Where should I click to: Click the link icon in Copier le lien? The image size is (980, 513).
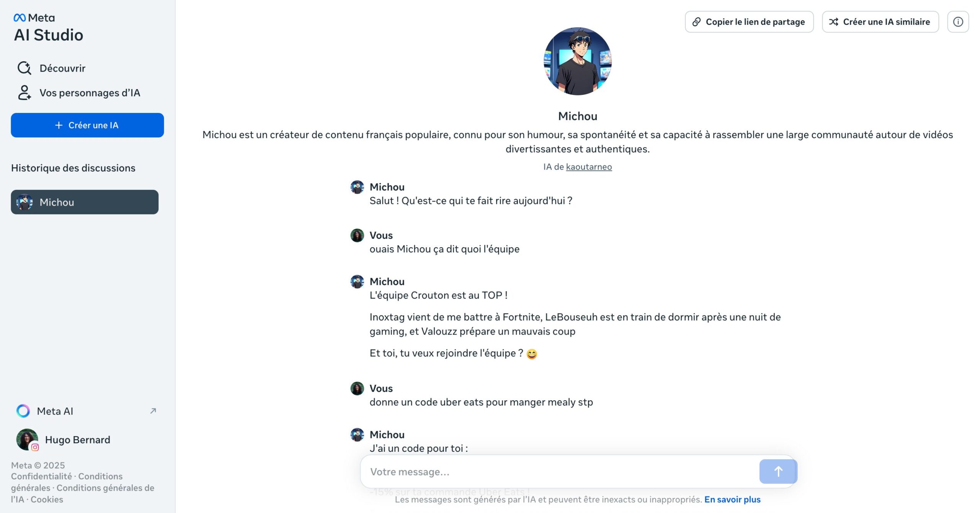pos(696,22)
